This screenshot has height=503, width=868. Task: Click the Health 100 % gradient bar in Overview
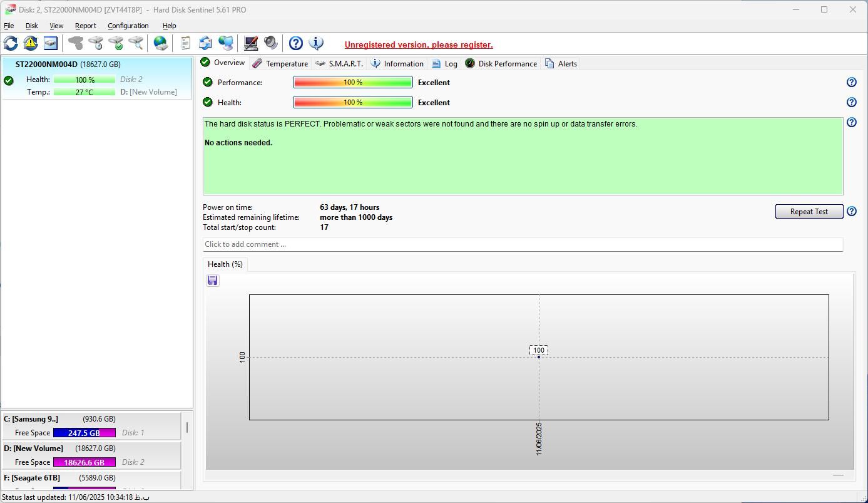[353, 102]
